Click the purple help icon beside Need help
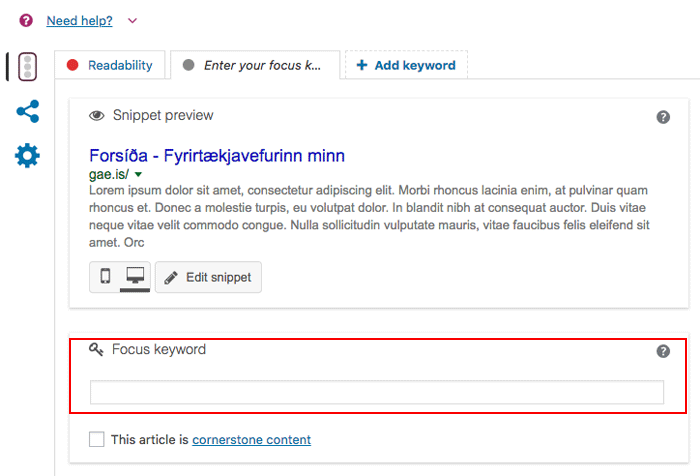The width and height of the screenshot is (700, 476). (x=26, y=20)
